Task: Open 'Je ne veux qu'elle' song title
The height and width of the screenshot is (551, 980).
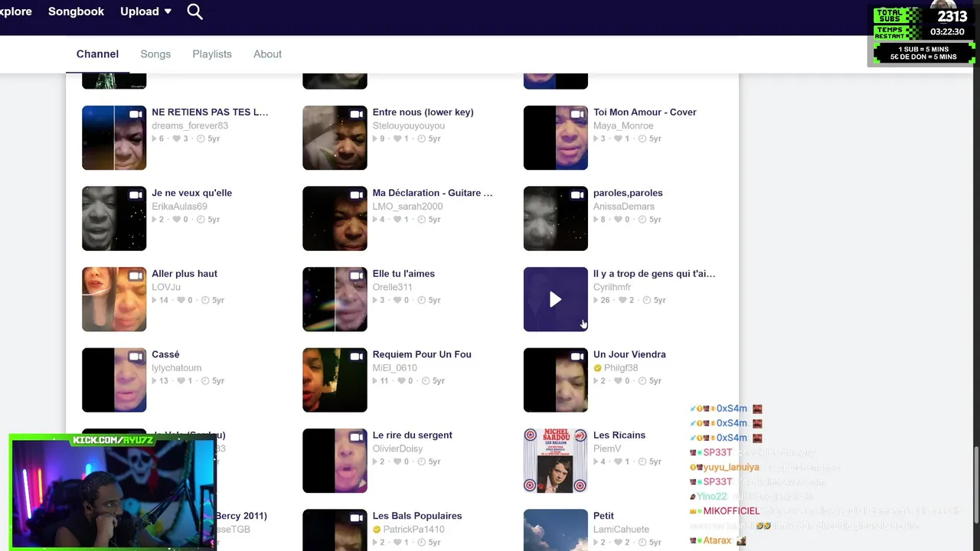Action: coord(191,193)
